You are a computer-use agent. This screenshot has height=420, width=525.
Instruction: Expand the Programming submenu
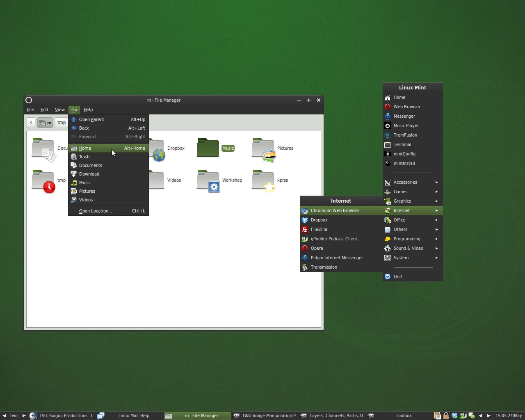[x=413, y=239]
